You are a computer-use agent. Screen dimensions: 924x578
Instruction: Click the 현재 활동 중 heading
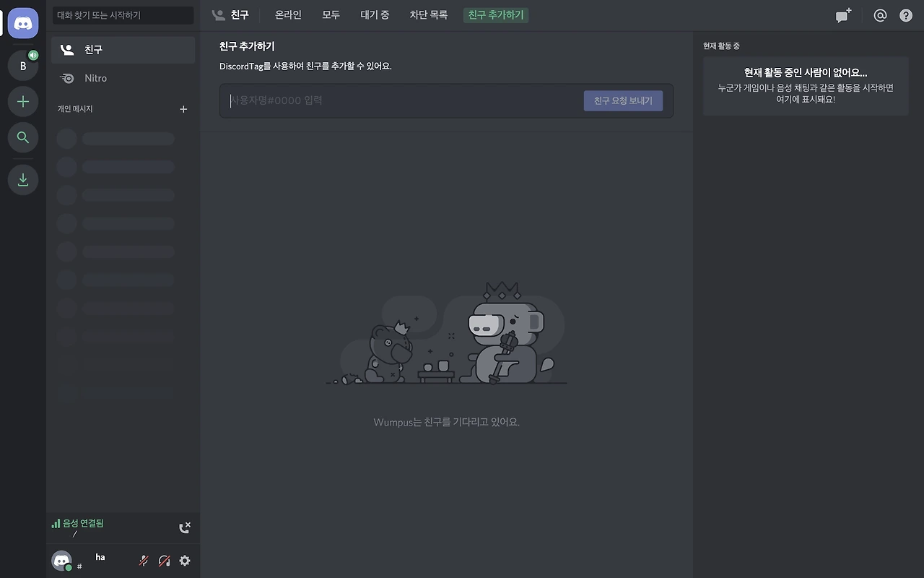click(721, 46)
